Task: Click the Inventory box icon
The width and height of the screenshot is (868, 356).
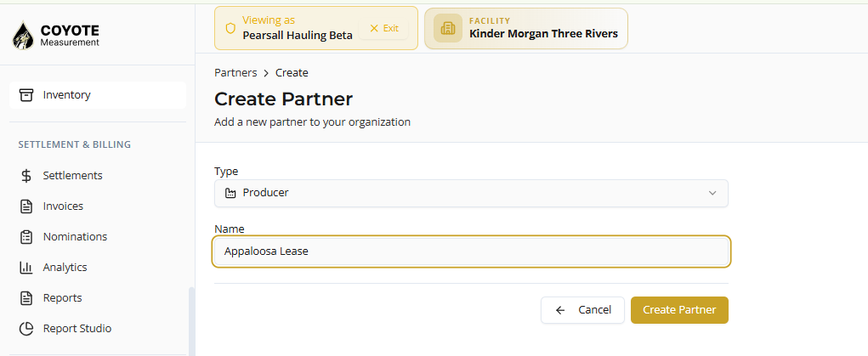Action: click(26, 94)
